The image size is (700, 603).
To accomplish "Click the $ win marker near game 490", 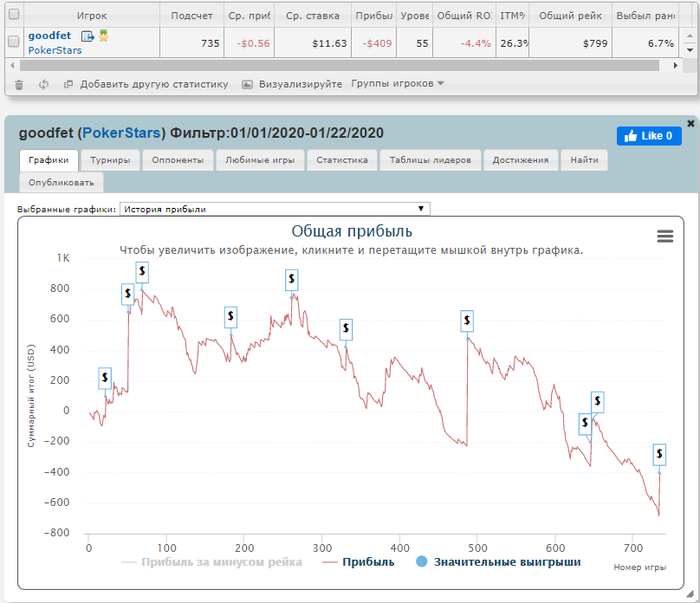I will pos(467,320).
